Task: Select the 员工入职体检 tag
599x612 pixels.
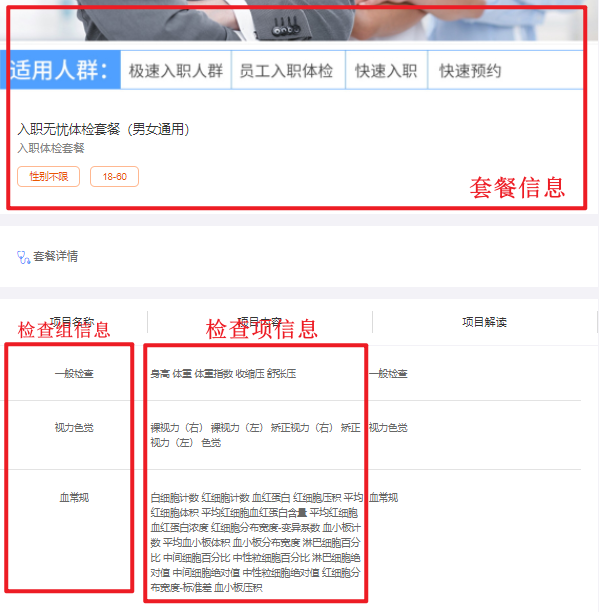Action: 288,71
